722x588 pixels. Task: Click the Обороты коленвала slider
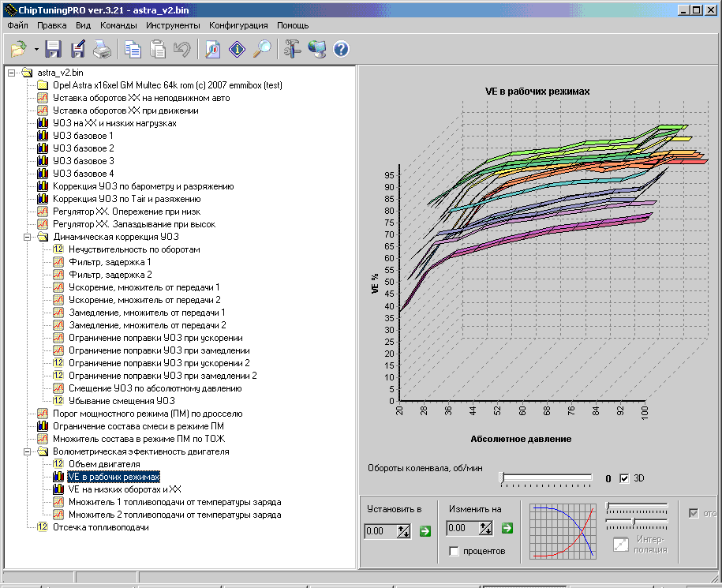pyautogui.click(x=546, y=478)
